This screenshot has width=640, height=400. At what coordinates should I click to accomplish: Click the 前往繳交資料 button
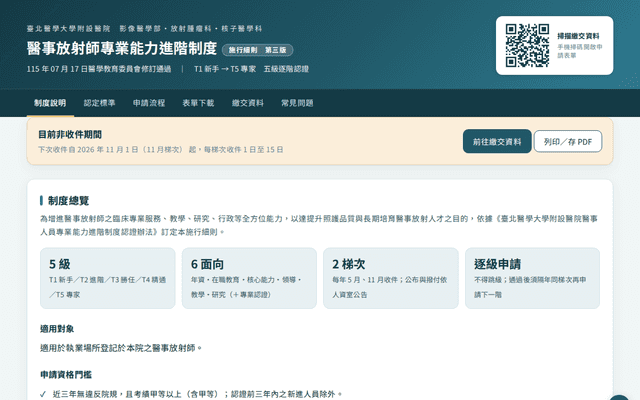point(497,142)
